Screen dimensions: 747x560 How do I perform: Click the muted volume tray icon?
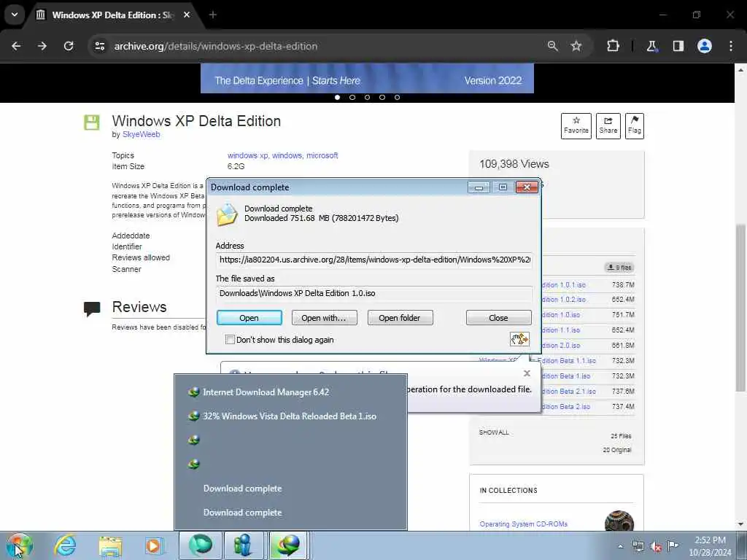(x=656, y=546)
